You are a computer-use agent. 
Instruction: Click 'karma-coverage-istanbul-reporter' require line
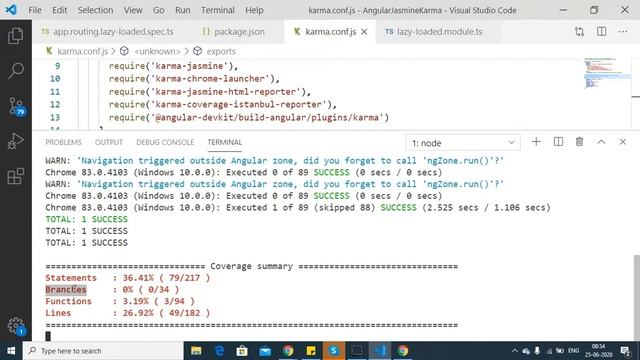[x=222, y=104]
